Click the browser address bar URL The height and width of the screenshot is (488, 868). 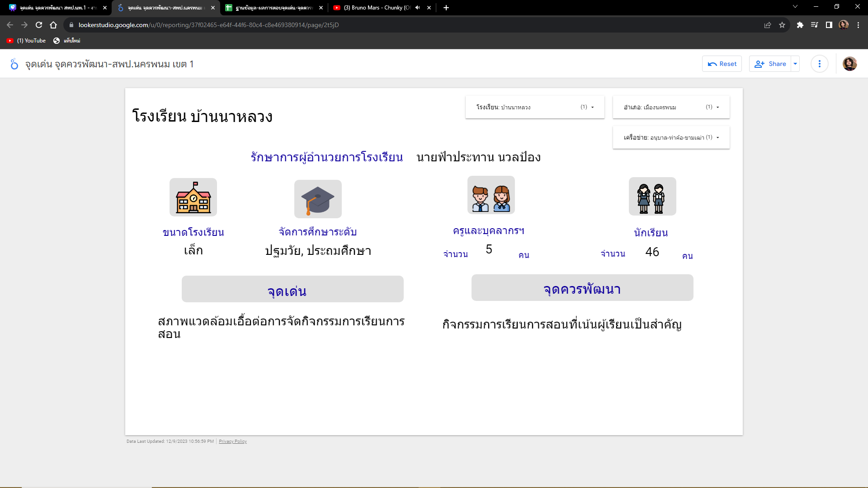pos(208,25)
